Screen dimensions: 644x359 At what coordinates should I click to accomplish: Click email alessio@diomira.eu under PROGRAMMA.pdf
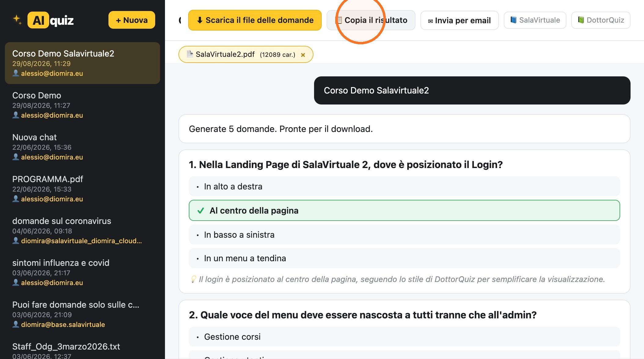click(52, 199)
